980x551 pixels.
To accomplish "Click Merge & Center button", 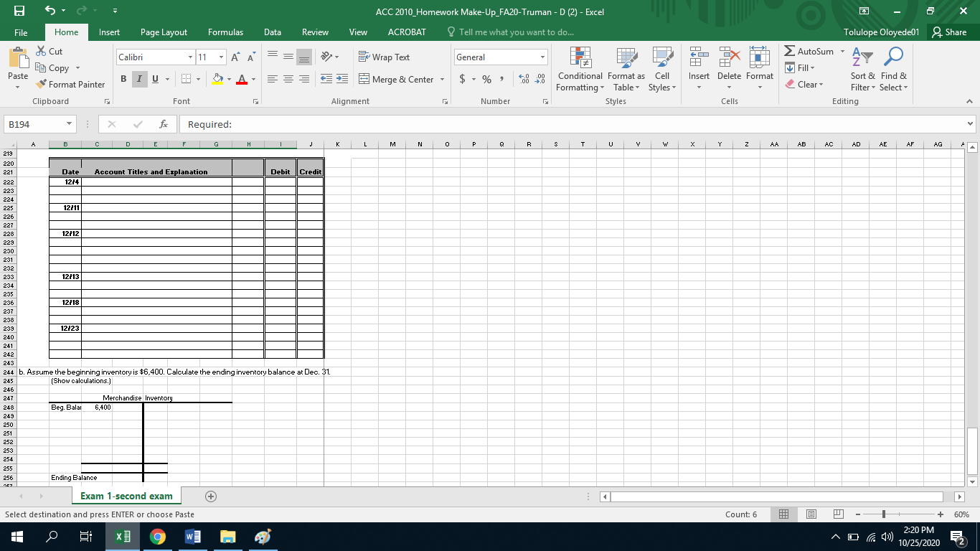I will pos(397,80).
